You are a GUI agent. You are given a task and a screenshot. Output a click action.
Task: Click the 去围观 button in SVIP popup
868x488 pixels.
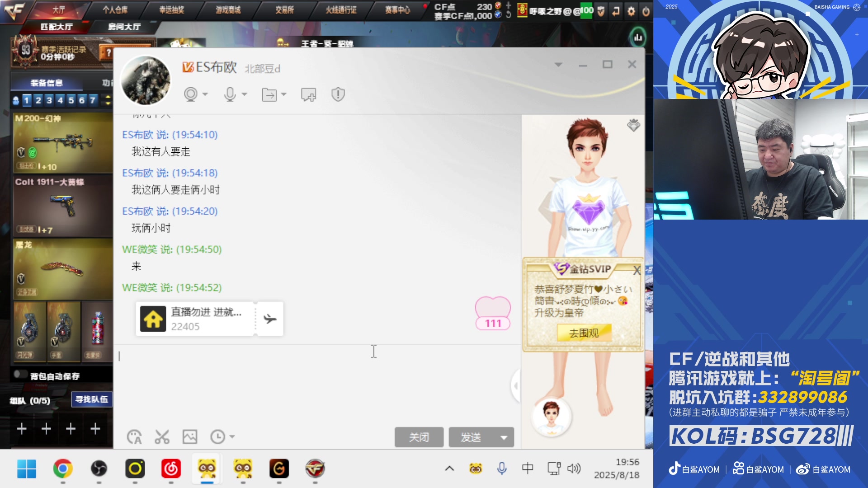click(x=584, y=333)
